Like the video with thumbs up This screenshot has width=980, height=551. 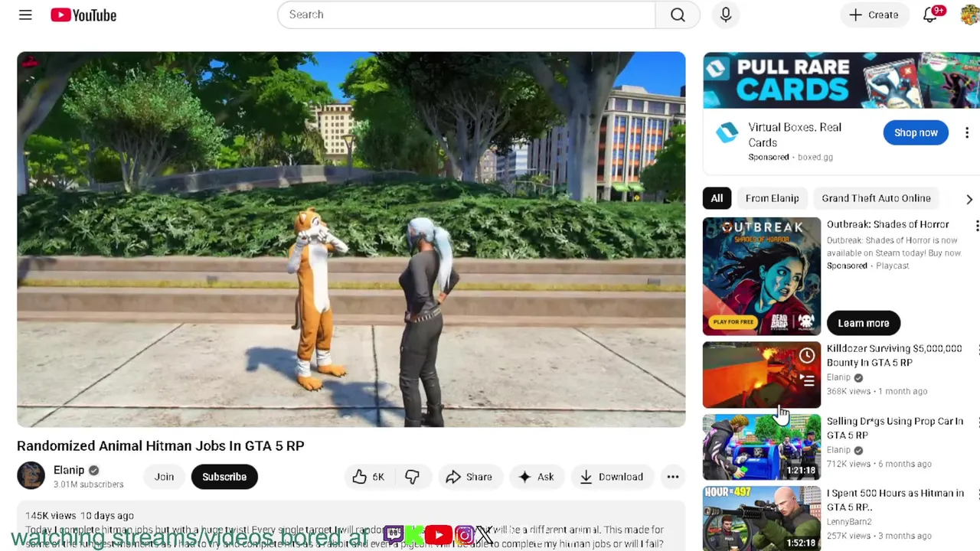point(368,477)
